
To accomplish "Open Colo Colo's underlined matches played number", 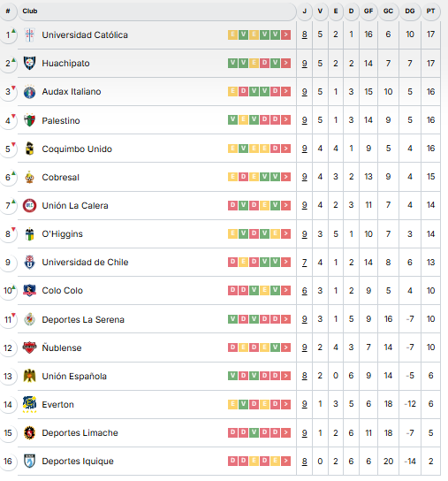I will [304, 291].
